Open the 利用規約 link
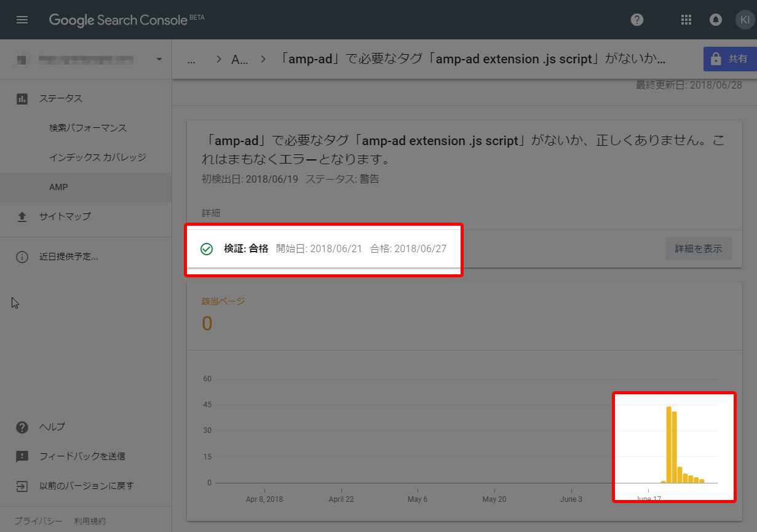Image resolution: width=757 pixels, height=532 pixels. click(x=90, y=521)
